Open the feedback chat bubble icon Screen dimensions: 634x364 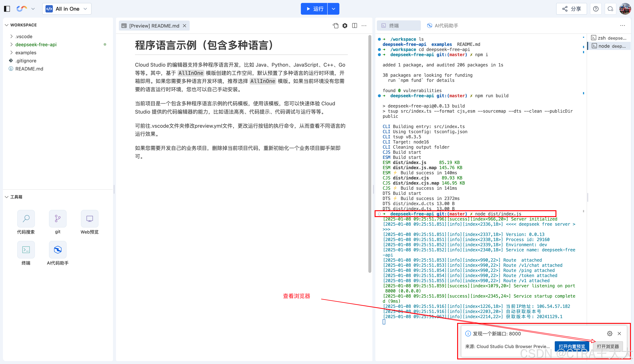tap(611, 9)
